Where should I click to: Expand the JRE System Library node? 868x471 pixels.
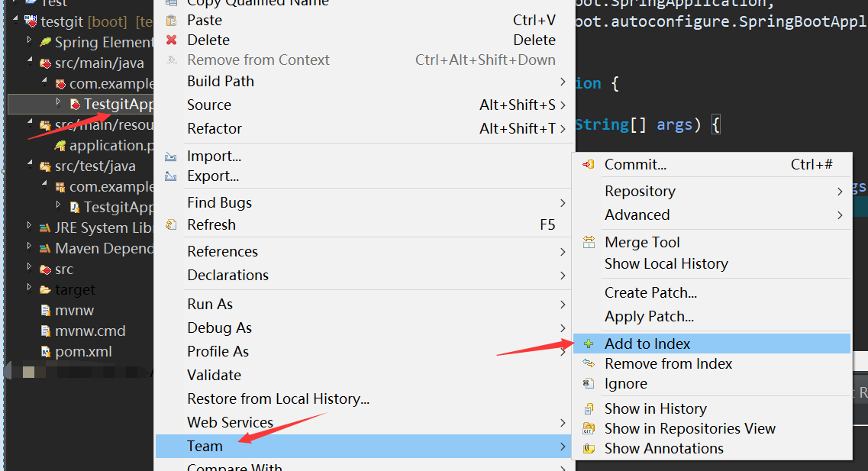point(29,225)
